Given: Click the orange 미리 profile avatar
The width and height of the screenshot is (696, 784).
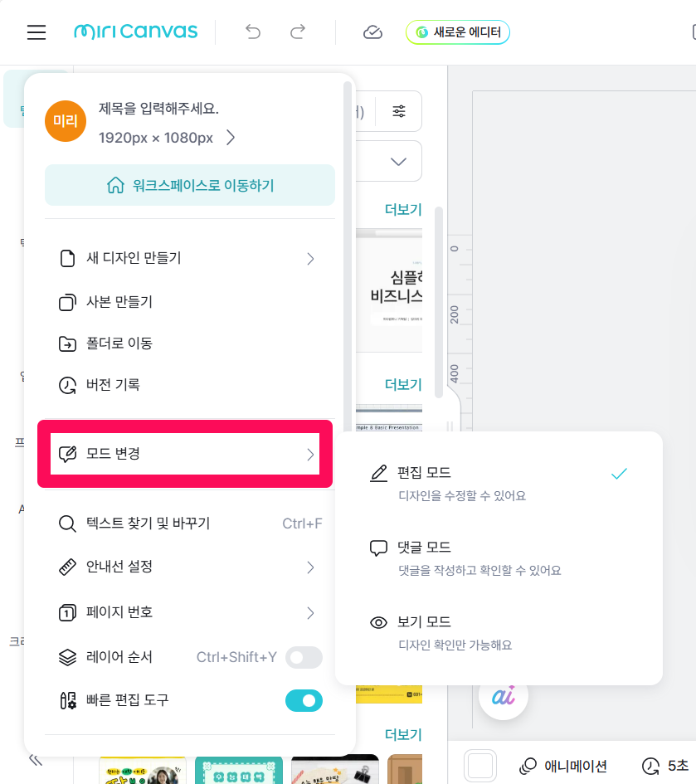Looking at the screenshot, I should click(x=66, y=121).
